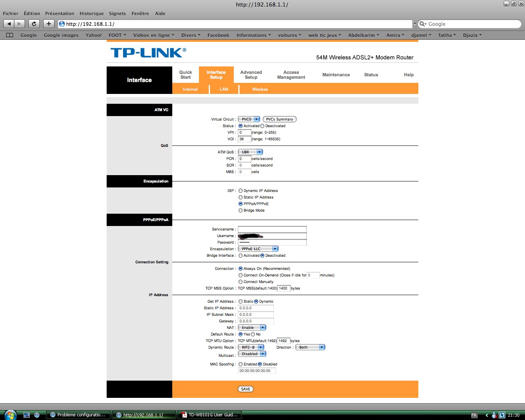Open the NAT Enable dropdown

pos(252,328)
